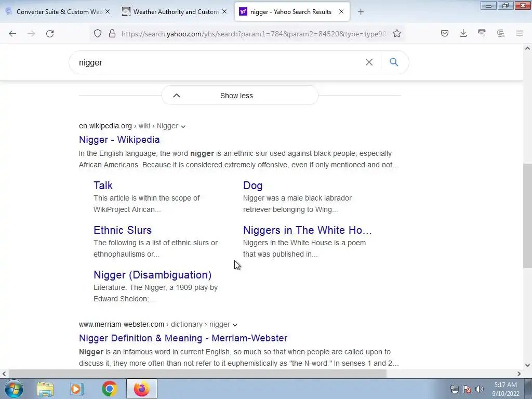532x399 pixels.
Task: Bookmark this page with the star icon
Action: [x=397, y=33]
